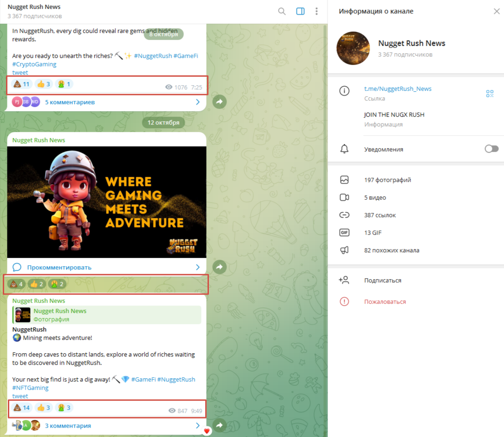
Task: Click the reaction with count 3 after thumbs-up
Action: (64, 408)
